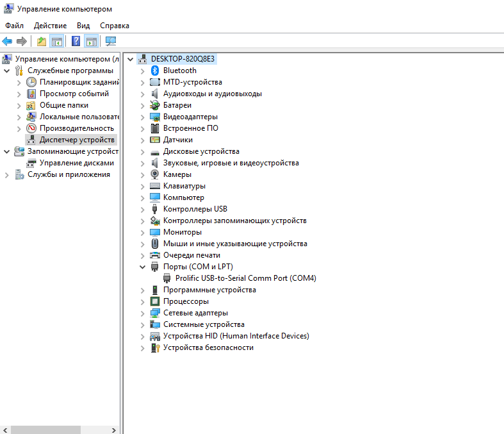Click the Камеры webcam icon
The width and height of the screenshot is (504, 434).
coord(155,174)
